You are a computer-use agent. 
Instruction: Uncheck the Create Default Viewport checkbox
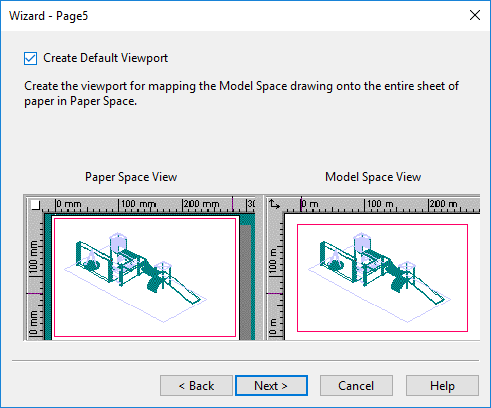coord(30,58)
